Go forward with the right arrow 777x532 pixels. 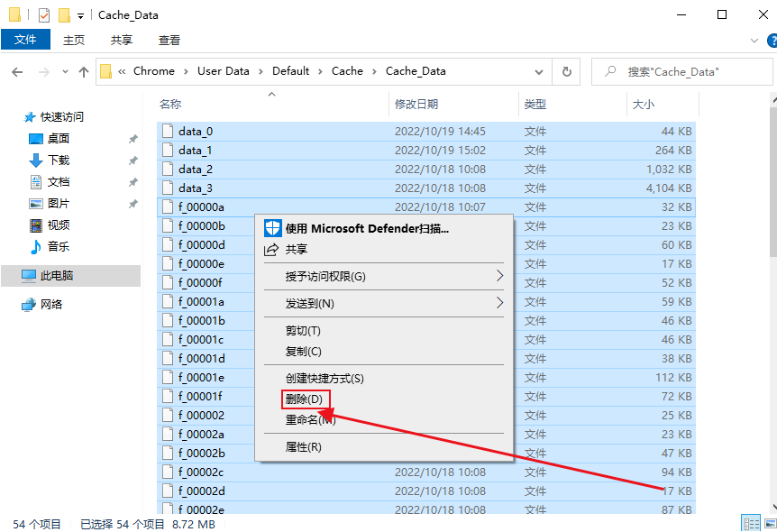[x=44, y=72]
